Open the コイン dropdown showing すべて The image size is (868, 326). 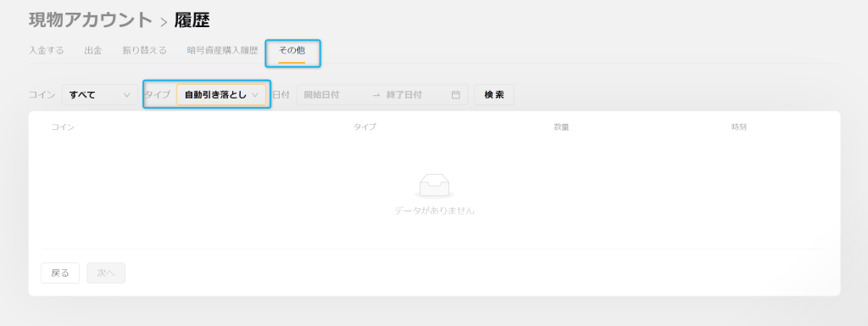tap(100, 95)
